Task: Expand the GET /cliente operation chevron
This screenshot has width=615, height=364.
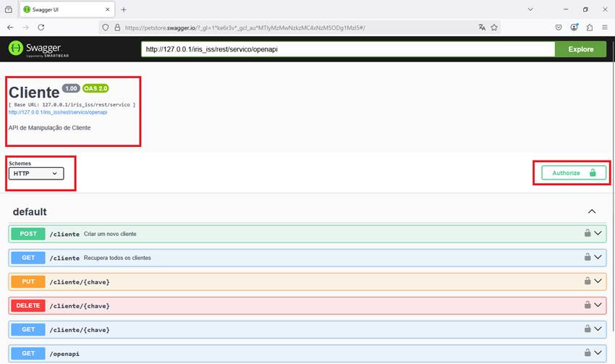Action: (x=598, y=258)
